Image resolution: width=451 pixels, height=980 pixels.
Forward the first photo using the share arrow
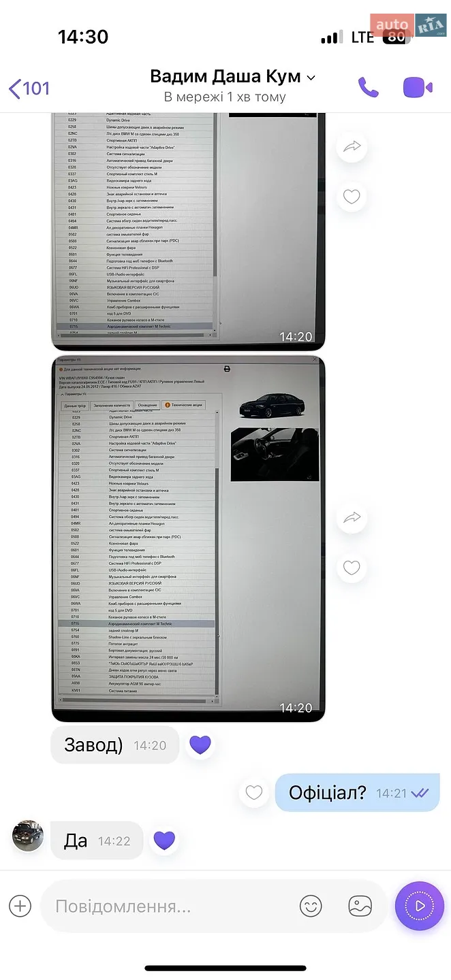(352, 146)
